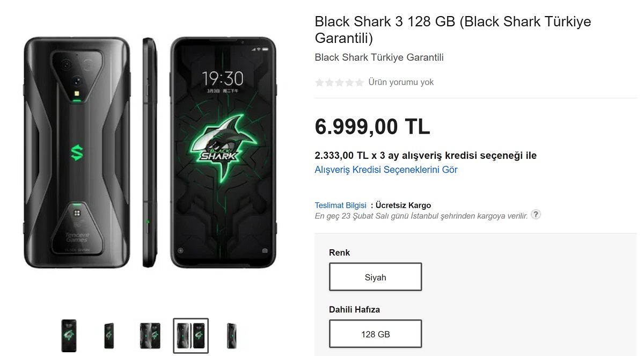The height and width of the screenshot is (356, 644).
Task: Click the delivery info question mark icon
Action: point(536,214)
